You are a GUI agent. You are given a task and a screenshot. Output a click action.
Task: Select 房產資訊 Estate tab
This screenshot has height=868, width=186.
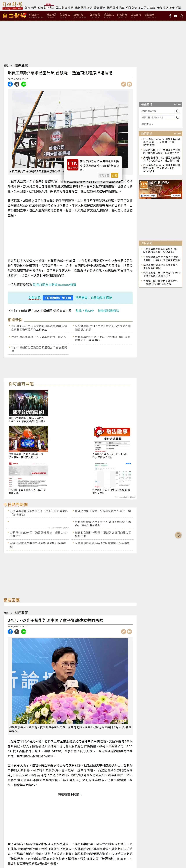(109, 16)
